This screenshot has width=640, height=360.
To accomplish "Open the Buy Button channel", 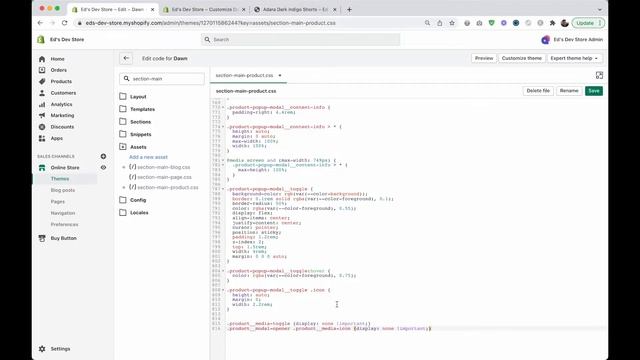I will 63,238.
